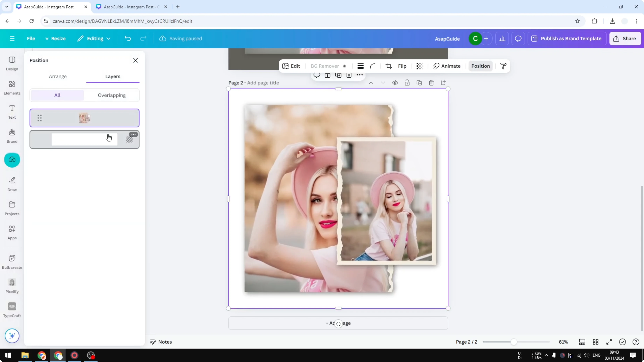This screenshot has height=362, width=644.
Task: Click Publish as Brand Template
Action: click(x=567, y=38)
